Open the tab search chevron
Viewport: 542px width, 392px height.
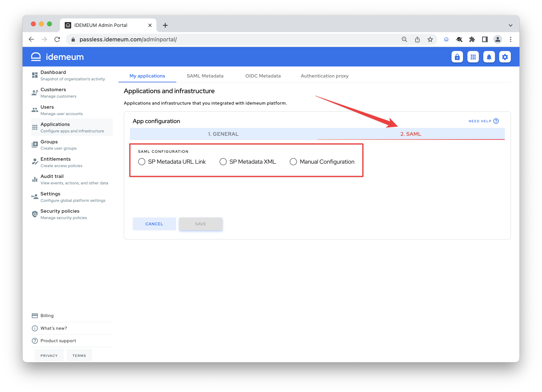click(x=510, y=25)
